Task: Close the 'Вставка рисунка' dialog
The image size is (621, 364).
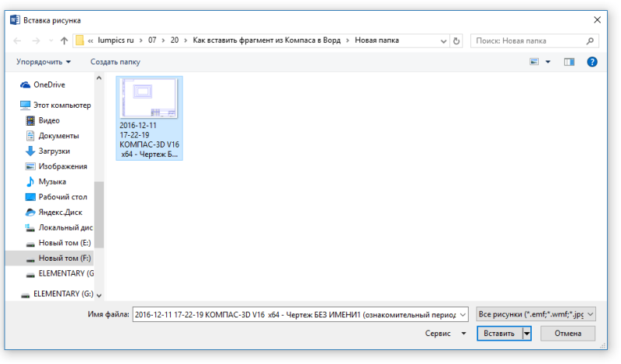Action: 597,20
